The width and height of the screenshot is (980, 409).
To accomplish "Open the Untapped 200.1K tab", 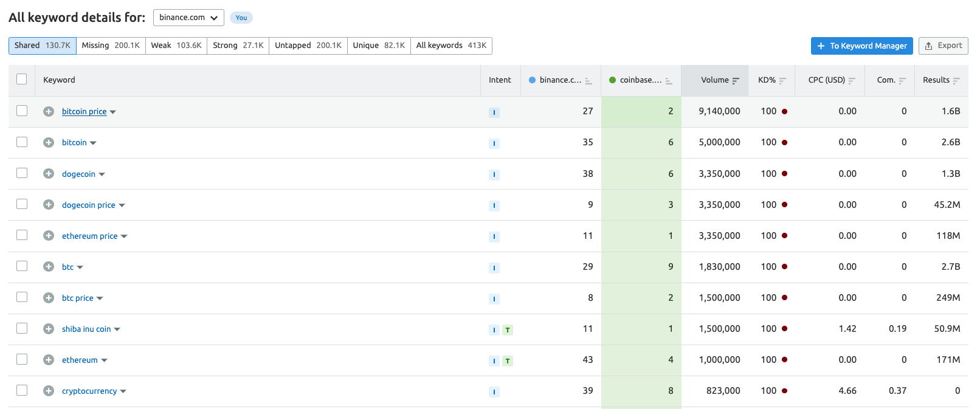I will (x=308, y=46).
